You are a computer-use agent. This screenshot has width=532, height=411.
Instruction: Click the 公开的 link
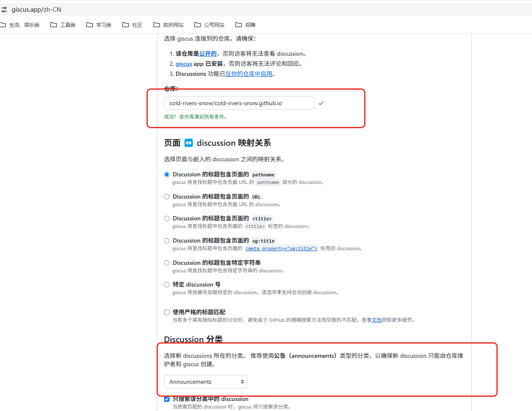coord(208,54)
